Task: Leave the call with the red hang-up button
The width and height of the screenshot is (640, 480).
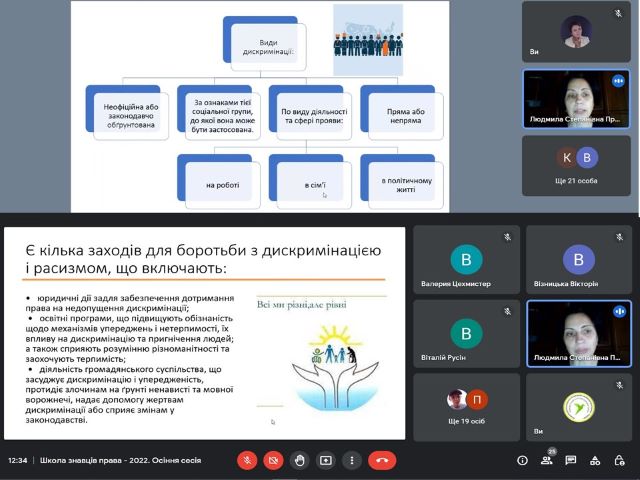Action: coord(382,460)
